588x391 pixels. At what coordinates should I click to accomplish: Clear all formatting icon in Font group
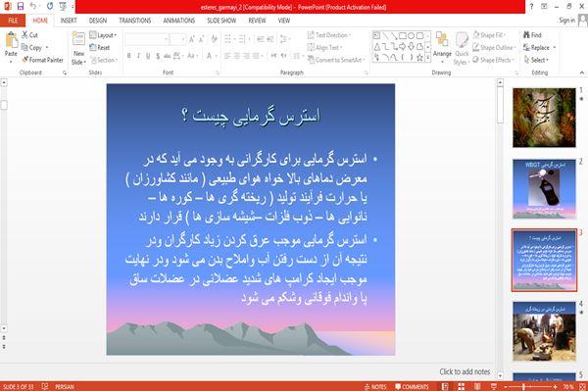[214, 39]
